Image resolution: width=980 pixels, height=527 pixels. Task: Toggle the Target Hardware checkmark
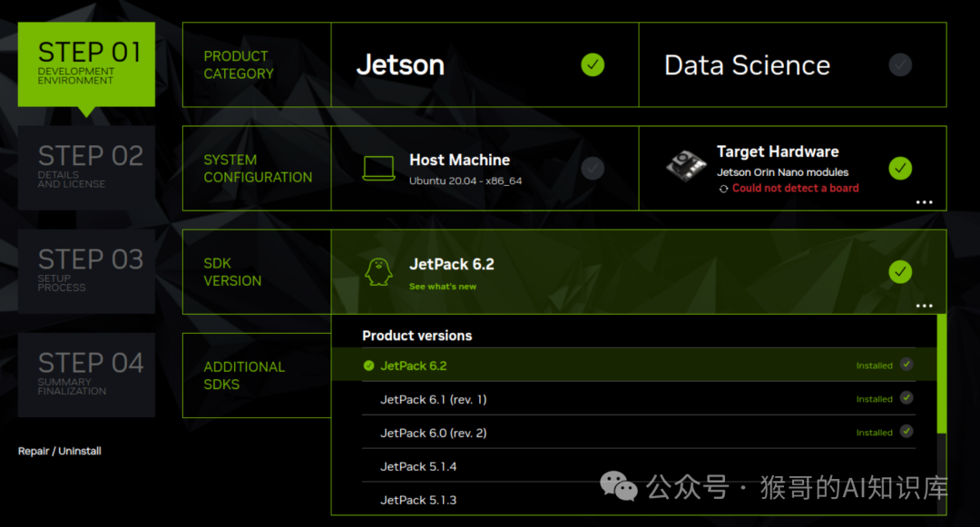(x=900, y=168)
